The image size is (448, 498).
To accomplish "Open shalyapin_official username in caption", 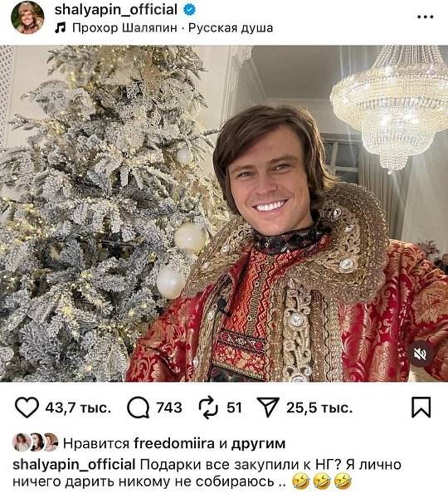I will (74, 465).
